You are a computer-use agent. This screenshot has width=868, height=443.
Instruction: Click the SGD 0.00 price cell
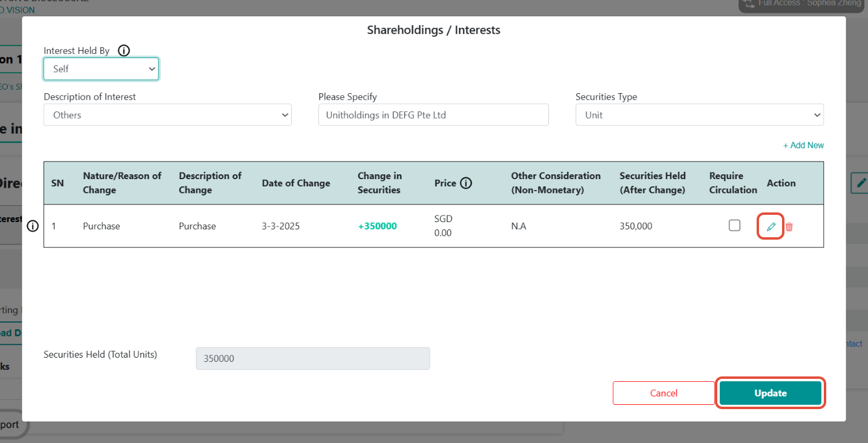(x=444, y=226)
